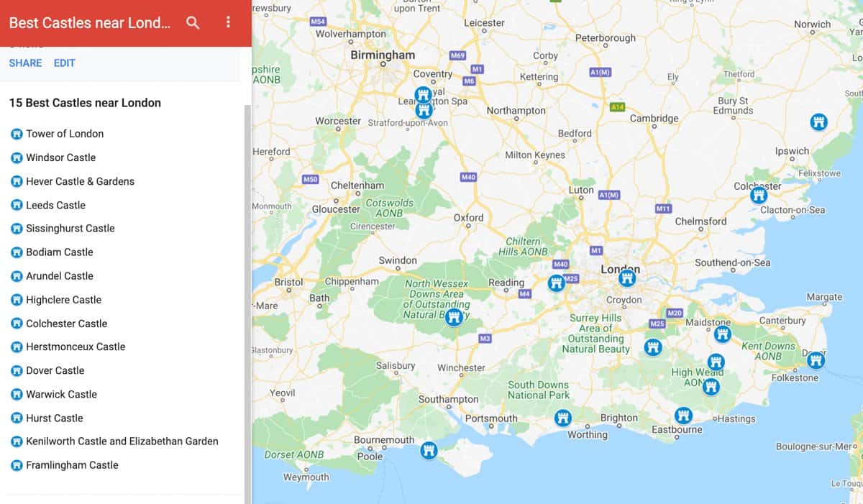863x504 pixels.
Task: Open Herstmonceux Castle list entry
Action: pyautogui.click(x=76, y=347)
